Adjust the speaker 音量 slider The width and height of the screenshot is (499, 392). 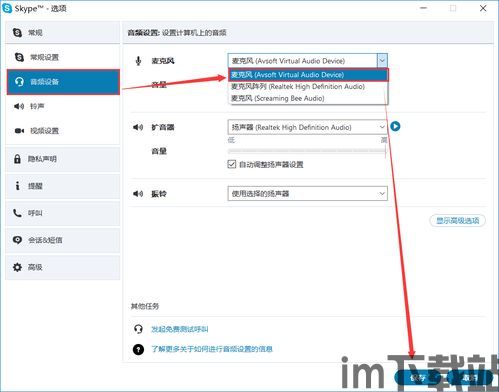tap(307, 151)
